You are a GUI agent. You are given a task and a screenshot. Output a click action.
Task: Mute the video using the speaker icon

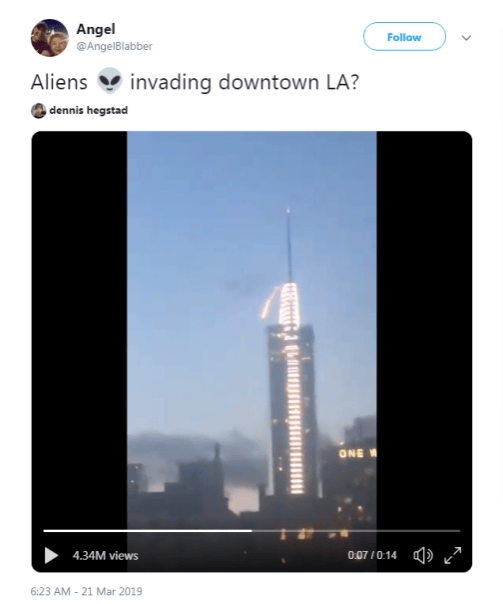[423, 555]
